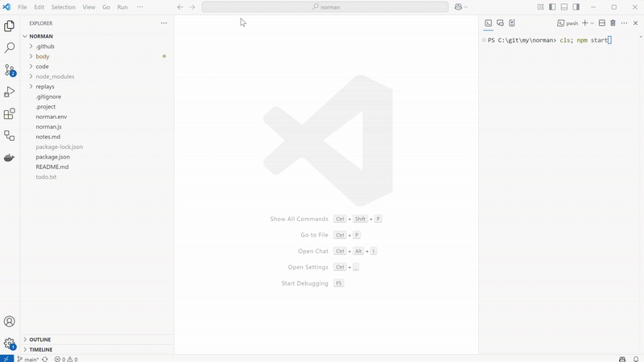Open notifications bell in status bar
Viewport: 644px width, 362px height.
click(x=636, y=359)
